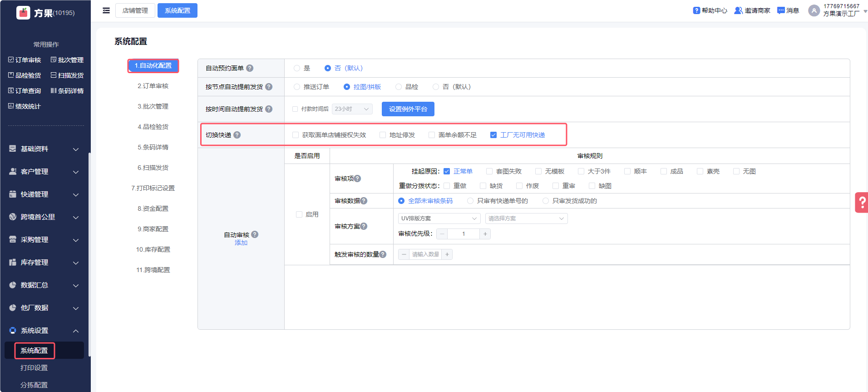Enable the 地址停发 checkbox
This screenshot has height=392, width=868.
[x=383, y=135]
